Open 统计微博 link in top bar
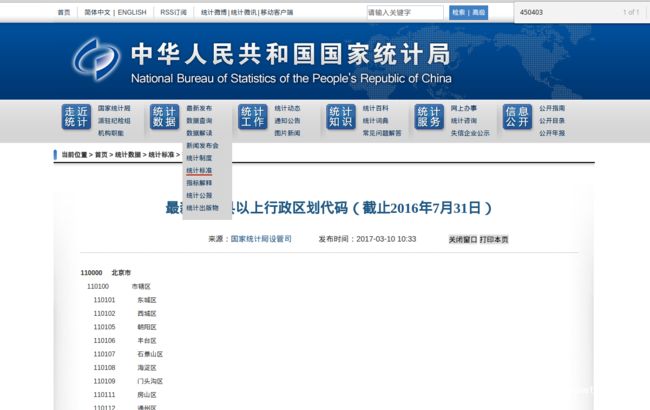Viewport: 650px width, 410px height. (213, 12)
